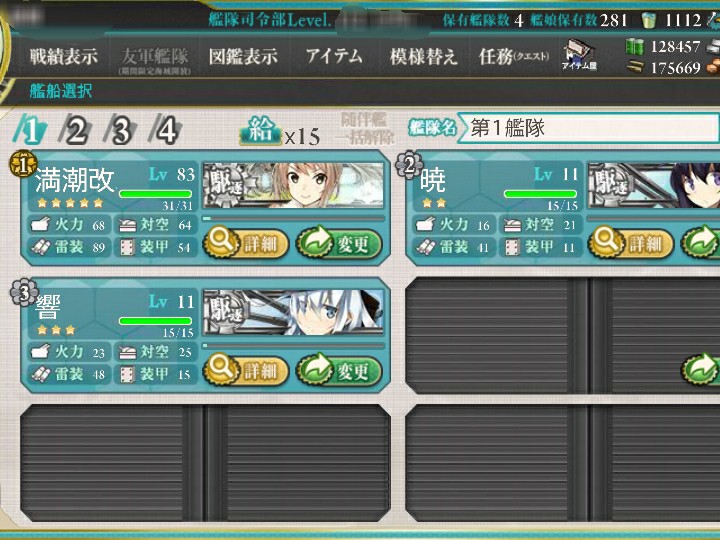
Task: Open 戦績表示 menu
Action: tap(63, 57)
